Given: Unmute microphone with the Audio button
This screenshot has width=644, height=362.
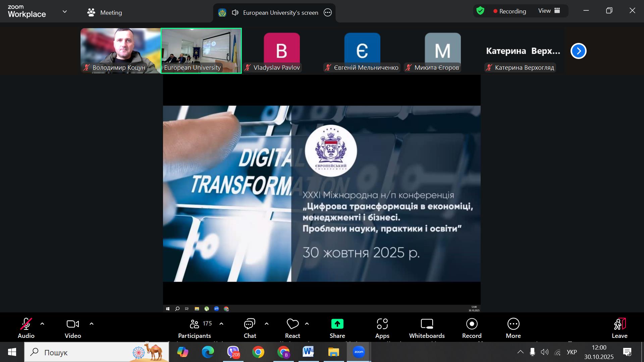Looking at the screenshot, I should [x=26, y=328].
